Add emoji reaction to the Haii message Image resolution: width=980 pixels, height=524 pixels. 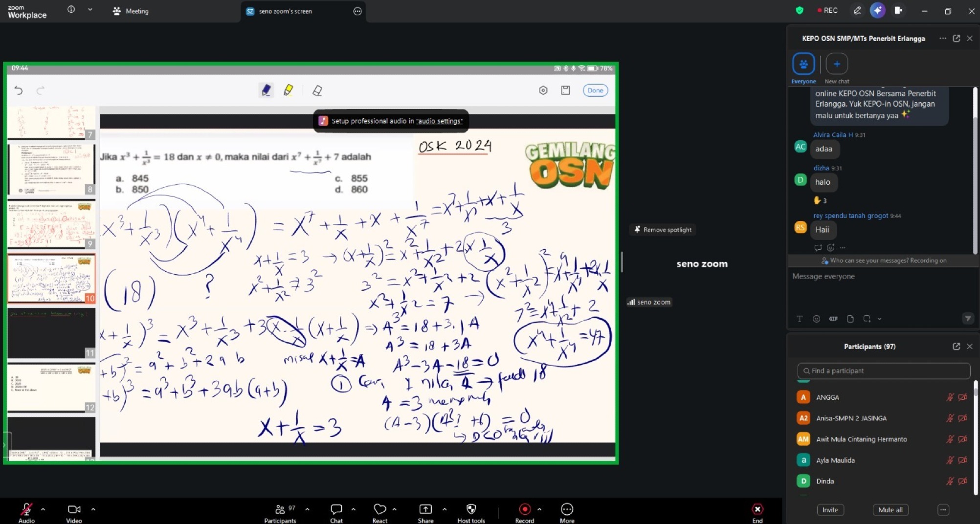point(830,248)
